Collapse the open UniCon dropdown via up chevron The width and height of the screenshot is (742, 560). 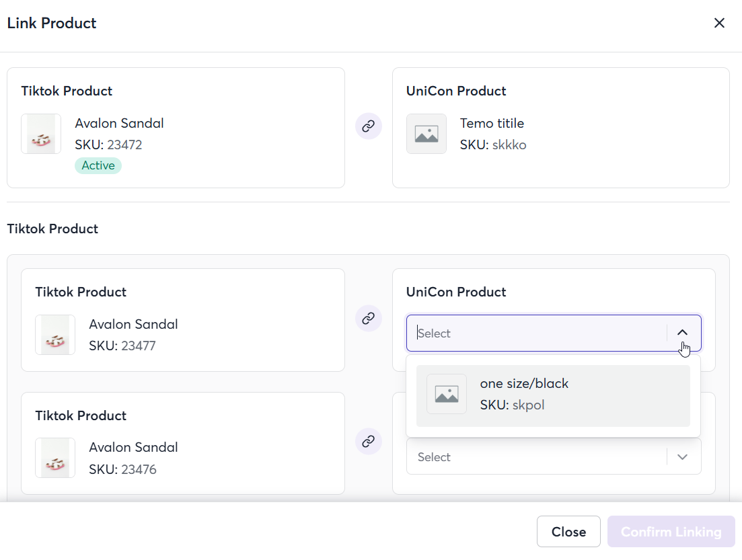(x=682, y=333)
